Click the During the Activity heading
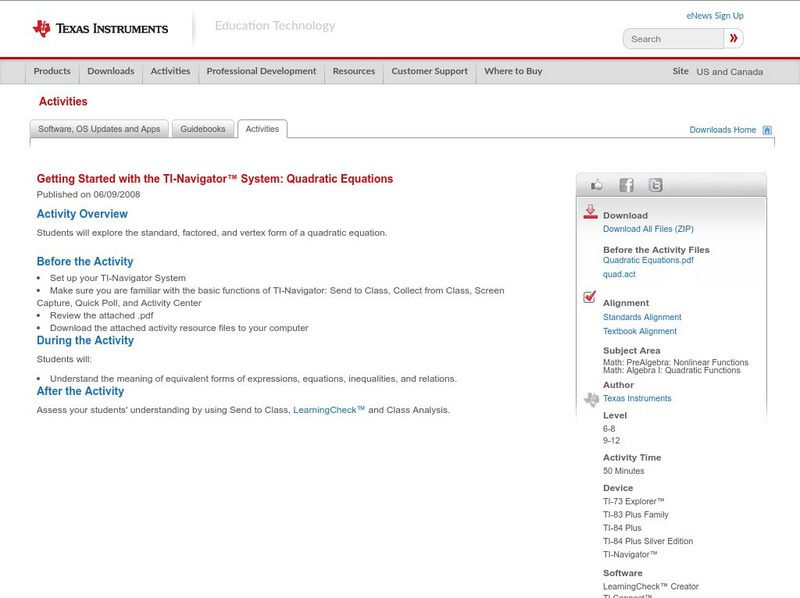800x598 pixels. (85, 340)
